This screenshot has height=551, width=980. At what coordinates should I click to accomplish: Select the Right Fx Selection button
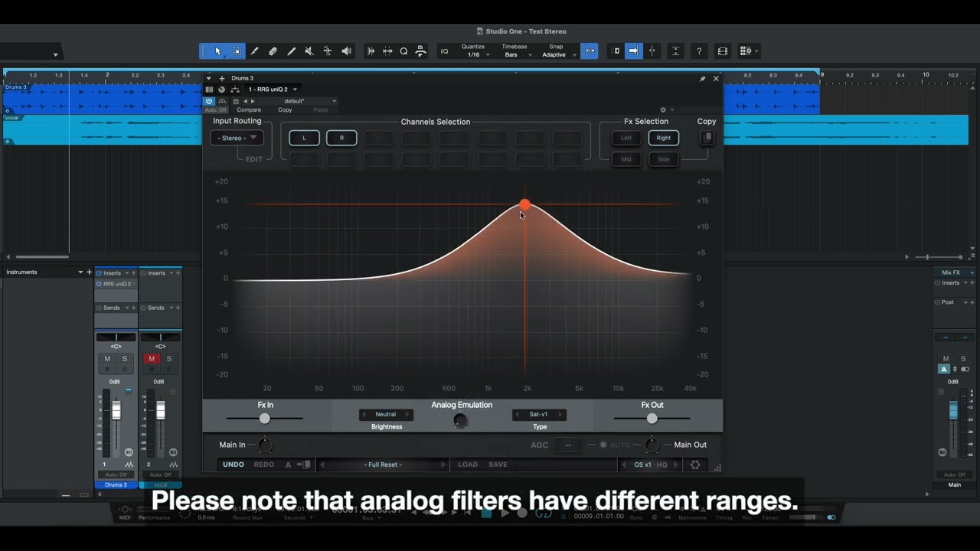(x=664, y=138)
